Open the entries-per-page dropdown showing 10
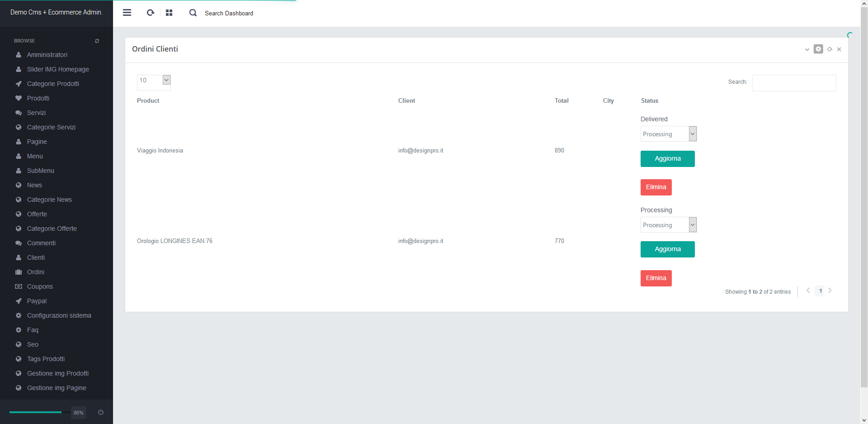 (154, 81)
